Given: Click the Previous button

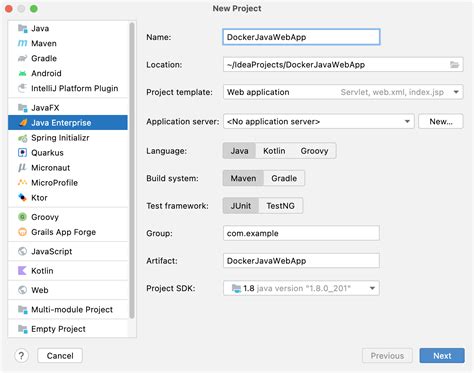Looking at the screenshot, I should click(387, 356).
